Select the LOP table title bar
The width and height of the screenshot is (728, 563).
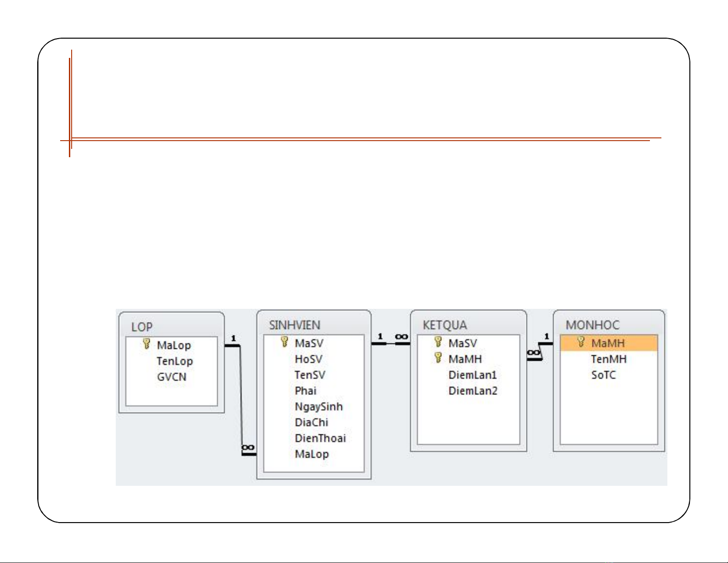pos(171,327)
